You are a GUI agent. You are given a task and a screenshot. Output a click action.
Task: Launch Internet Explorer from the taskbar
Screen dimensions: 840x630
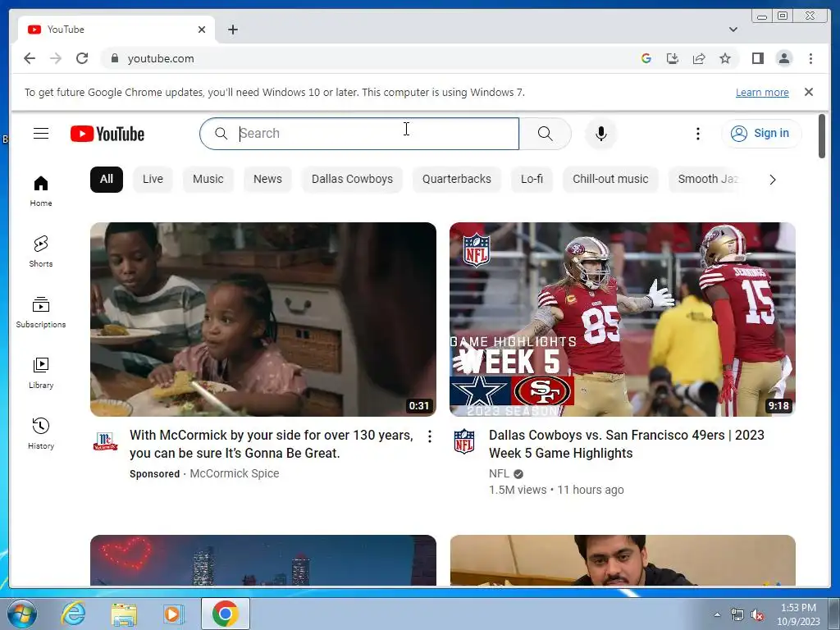(73, 614)
